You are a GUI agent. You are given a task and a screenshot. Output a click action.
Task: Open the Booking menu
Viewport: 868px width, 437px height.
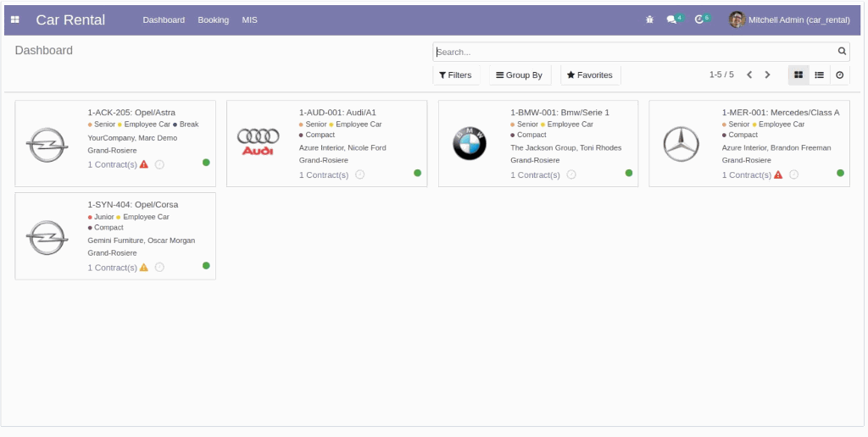click(x=213, y=19)
